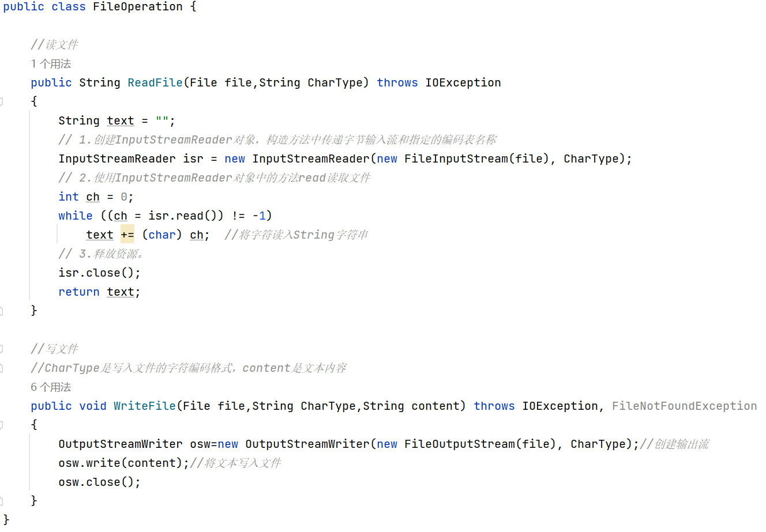Open usages via the "1 个用法" hint above ReadFile
Viewport: 766px width, 532px height.
(51, 63)
